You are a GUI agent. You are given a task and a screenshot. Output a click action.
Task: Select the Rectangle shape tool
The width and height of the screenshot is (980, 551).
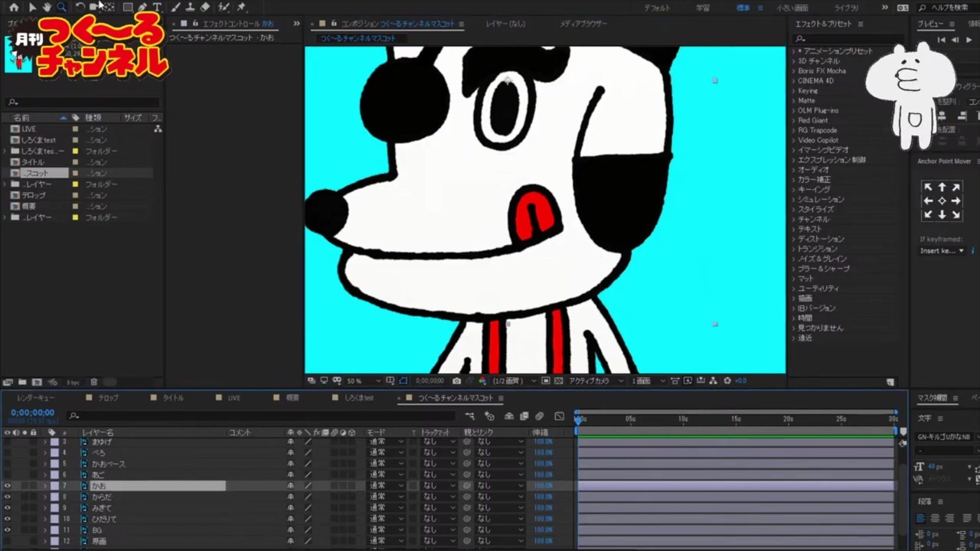click(128, 7)
